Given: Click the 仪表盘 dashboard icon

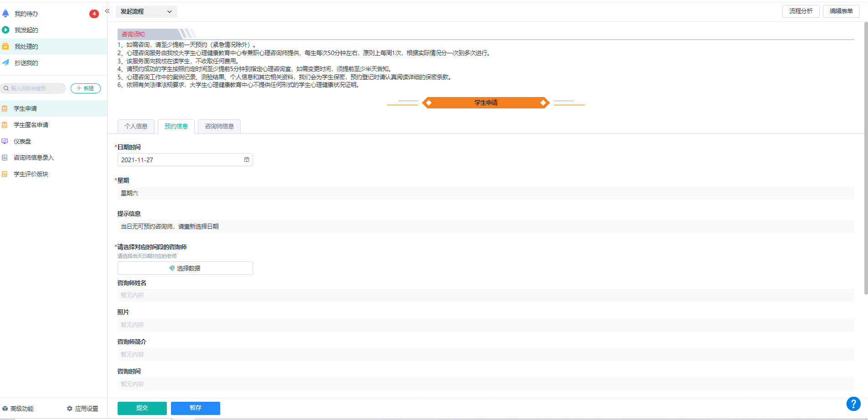Looking at the screenshot, I should coord(5,141).
